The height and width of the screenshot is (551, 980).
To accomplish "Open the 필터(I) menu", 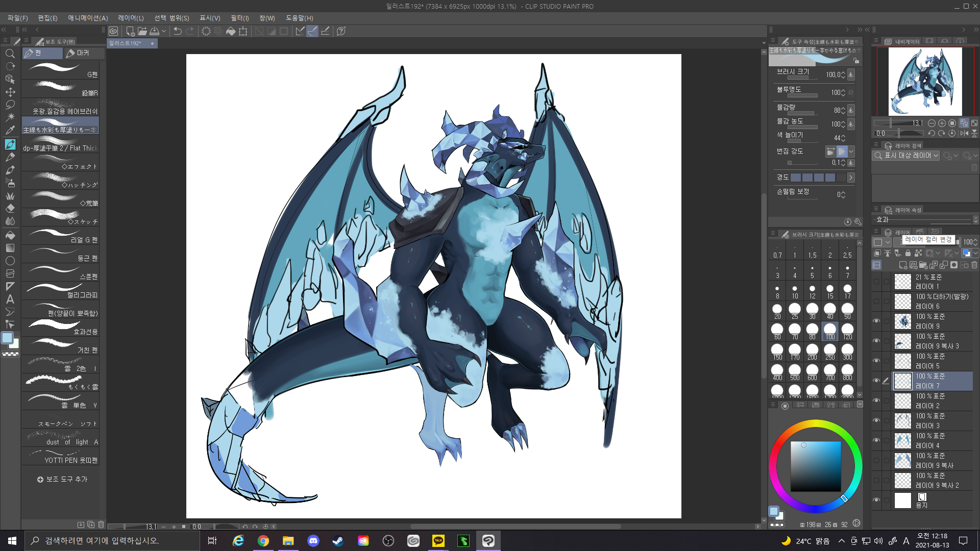I will click(239, 18).
